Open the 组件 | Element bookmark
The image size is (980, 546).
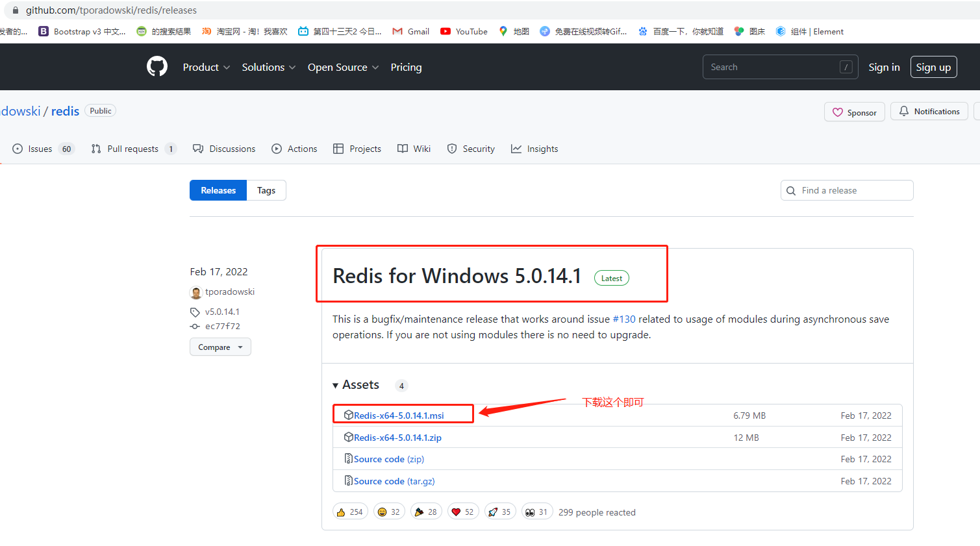pyautogui.click(x=810, y=31)
